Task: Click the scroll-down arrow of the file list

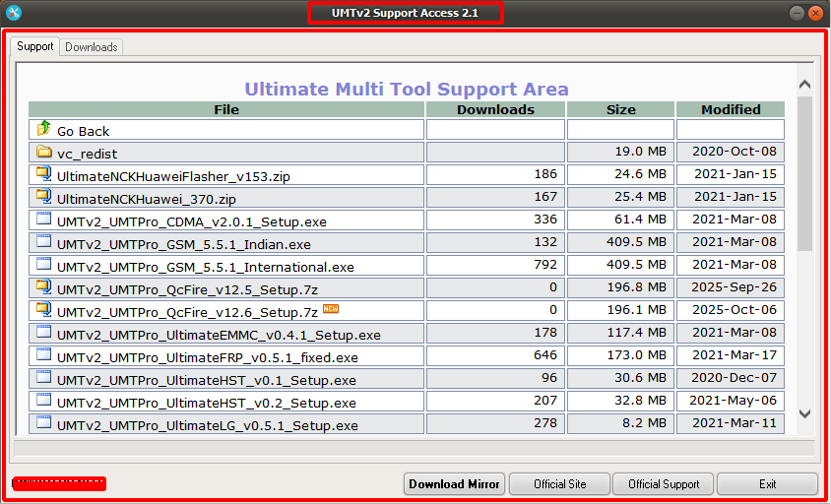Action: [x=804, y=414]
